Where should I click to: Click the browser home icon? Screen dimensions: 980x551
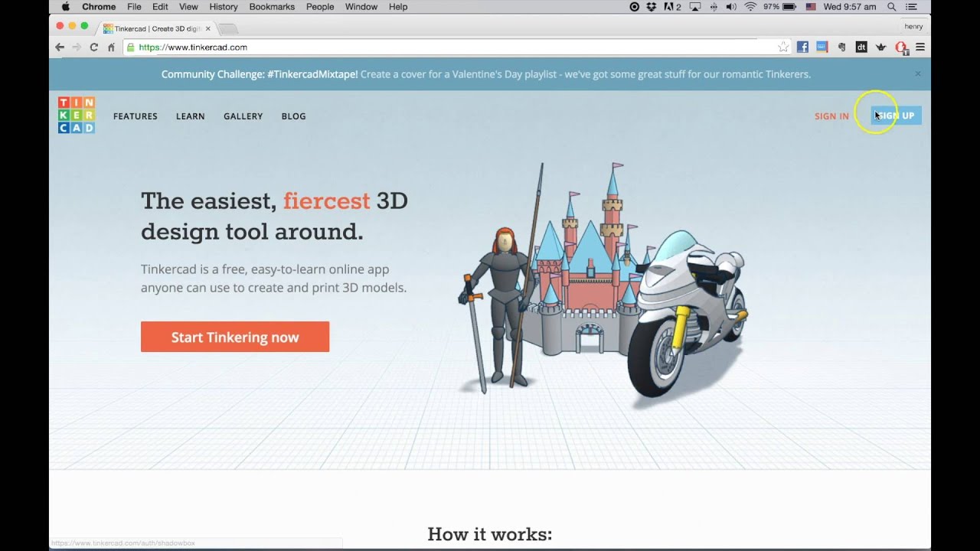click(x=111, y=47)
